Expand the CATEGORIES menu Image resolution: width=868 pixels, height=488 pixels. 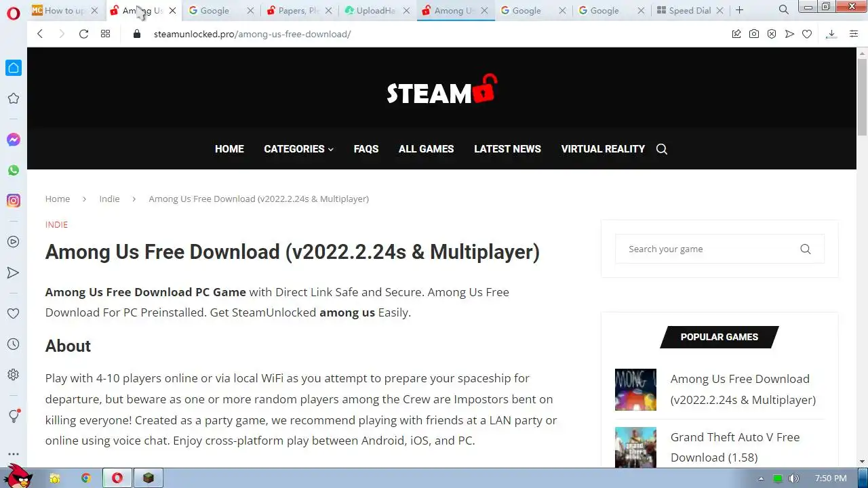pos(298,149)
